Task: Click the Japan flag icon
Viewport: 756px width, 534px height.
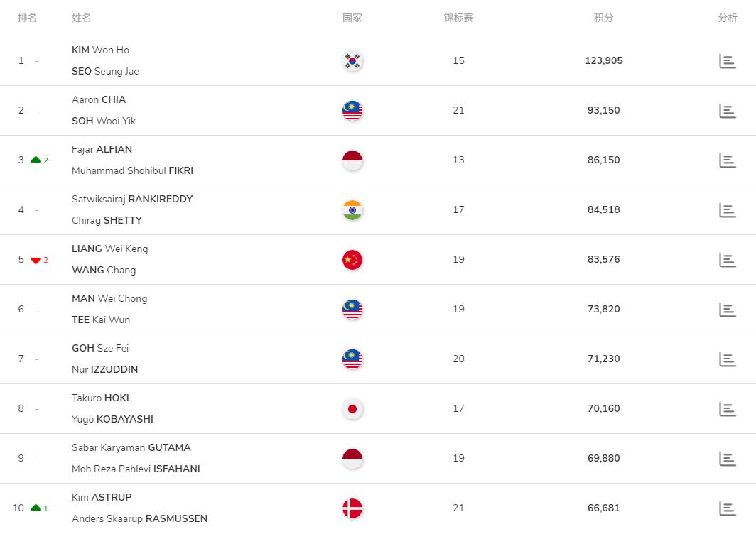Action: [352, 409]
